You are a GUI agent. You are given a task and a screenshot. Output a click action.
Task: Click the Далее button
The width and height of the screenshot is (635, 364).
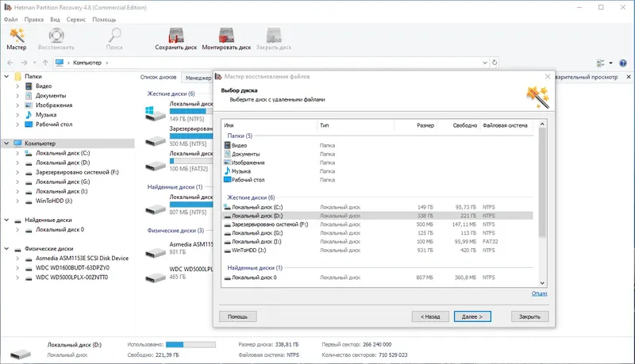472,316
